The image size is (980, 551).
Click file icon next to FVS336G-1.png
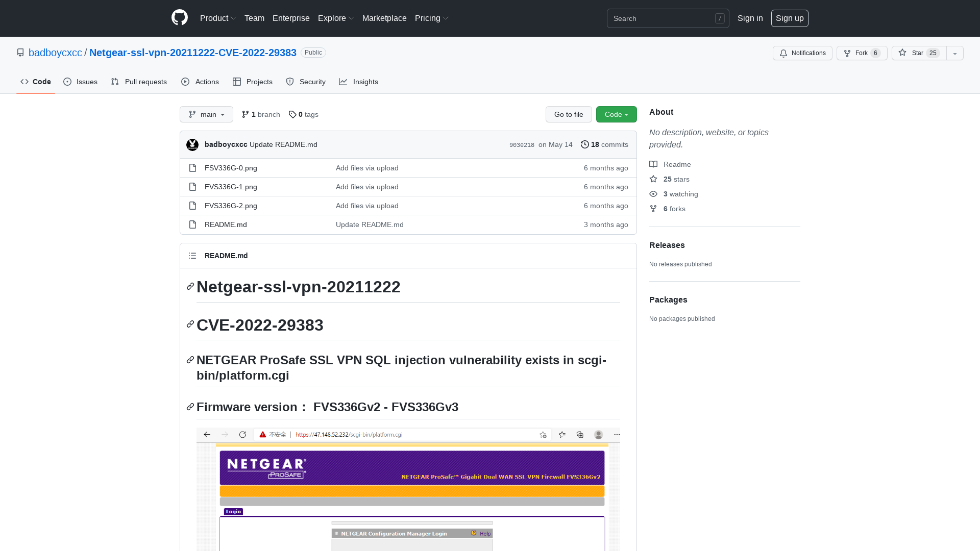coord(192,187)
